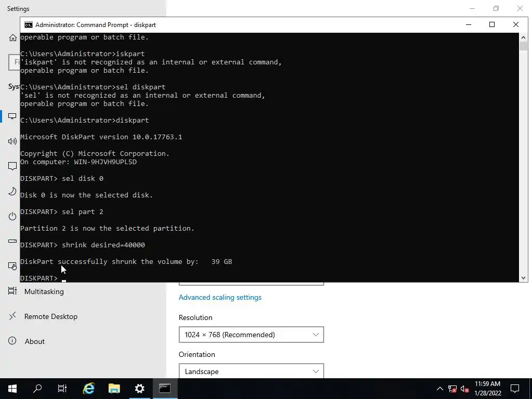Click Command Prompt title bar system icon
Viewport: 532px width, 399px height.
click(x=29, y=25)
